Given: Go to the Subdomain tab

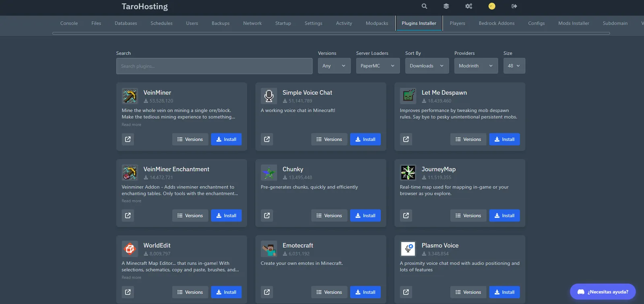Looking at the screenshot, I should (615, 23).
